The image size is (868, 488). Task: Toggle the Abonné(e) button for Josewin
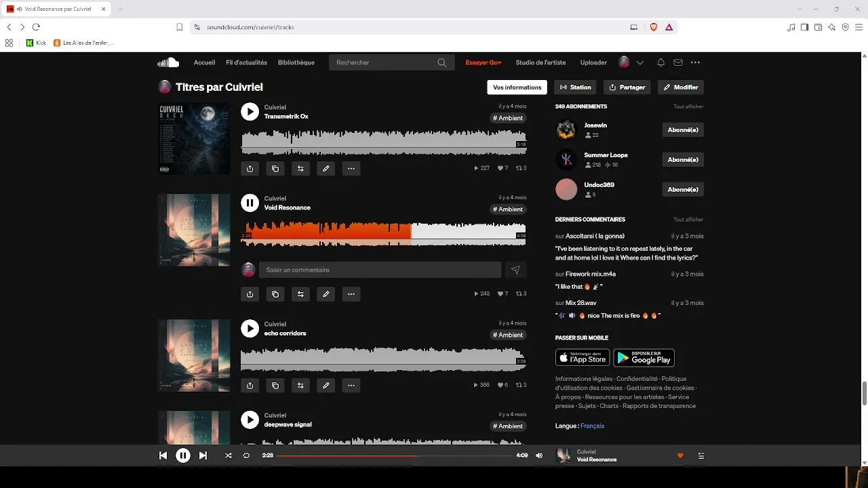(683, 129)
